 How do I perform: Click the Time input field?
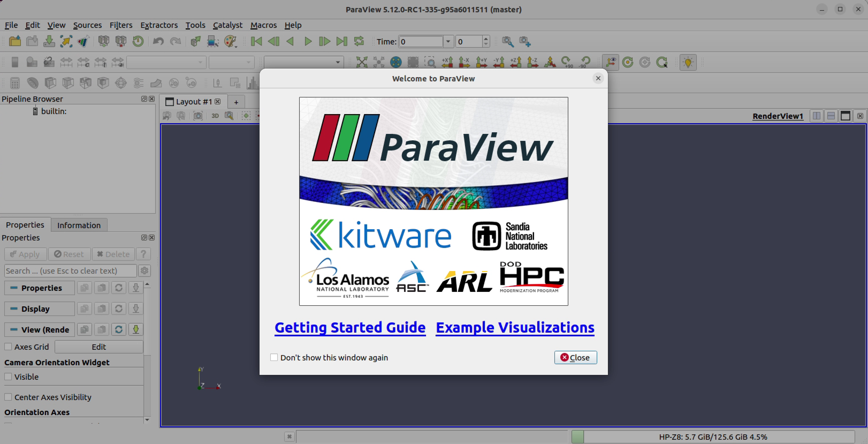pyautogui.click(x=421, y=42)
